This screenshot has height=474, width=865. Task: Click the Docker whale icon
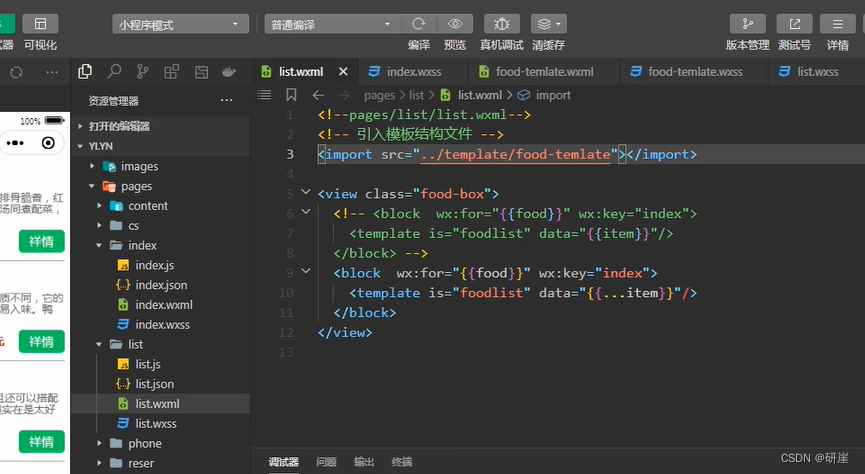pos(229,72)
